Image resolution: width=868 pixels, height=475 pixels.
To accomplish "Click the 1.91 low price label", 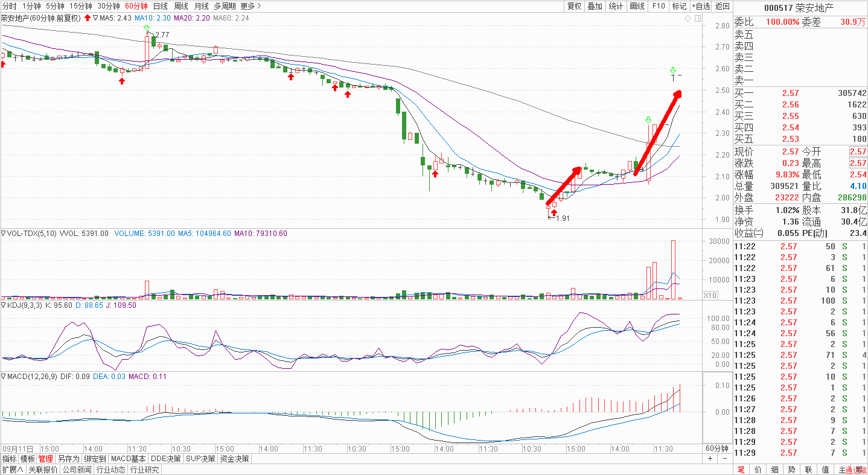I will click(x=563, y=218).
